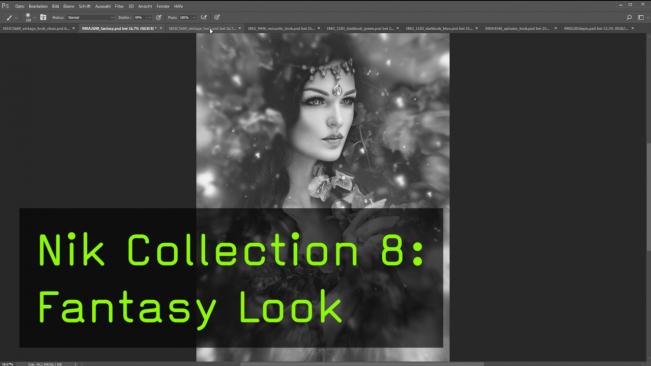Open the search magnifier icon
This screenshot has width=651, height=366.
(x=629, y=17)
